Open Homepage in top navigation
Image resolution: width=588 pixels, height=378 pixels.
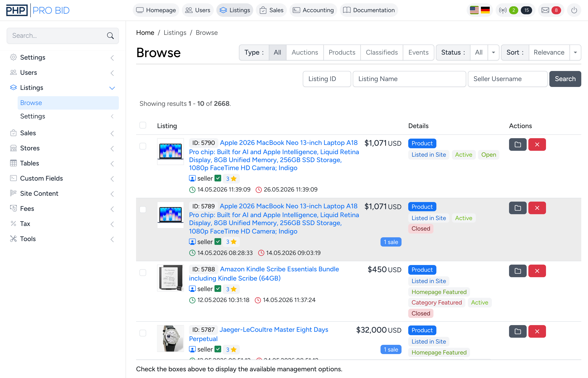tap(156, 10)
